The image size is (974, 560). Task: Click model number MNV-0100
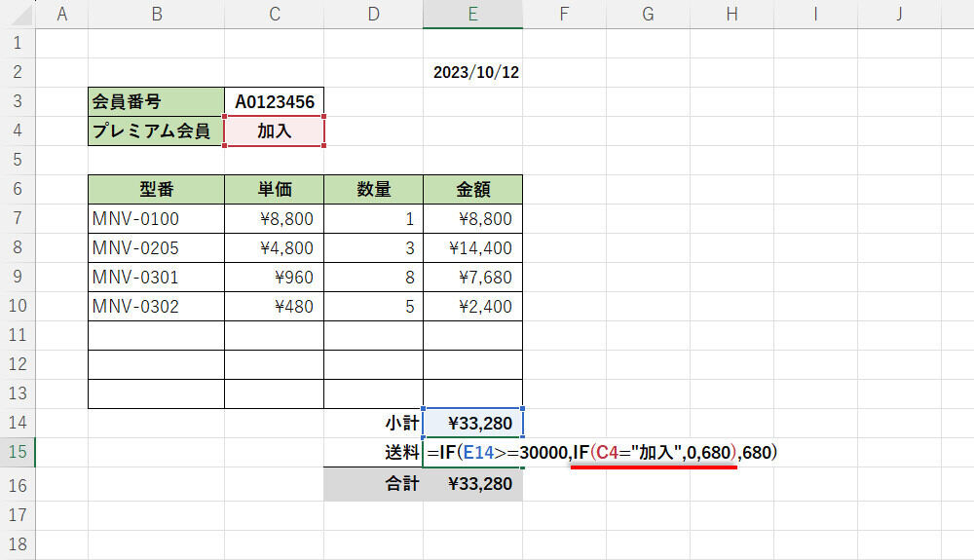[x=157, y=218]
